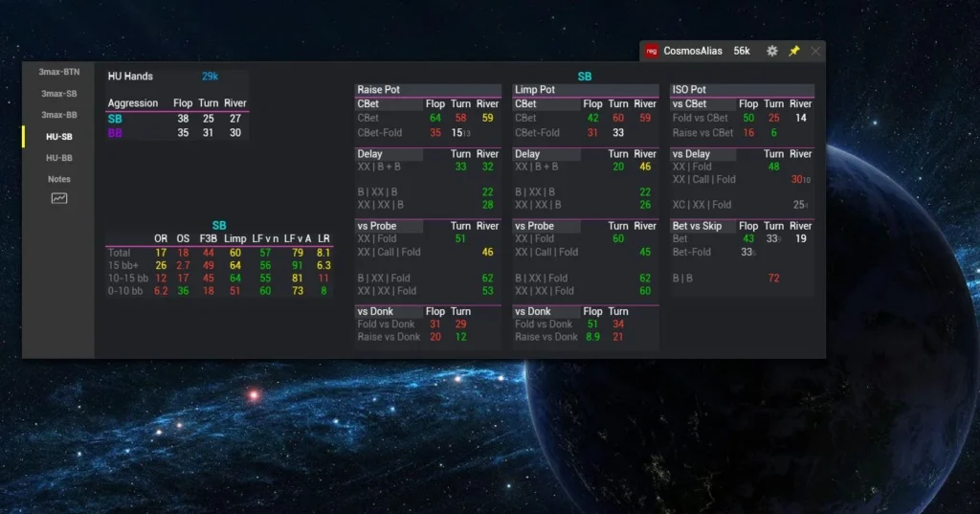Image resolution: width=980 pixels, height=514 pixels.
Task: Click the Aggression table header
Action: (x=132, y=103)
